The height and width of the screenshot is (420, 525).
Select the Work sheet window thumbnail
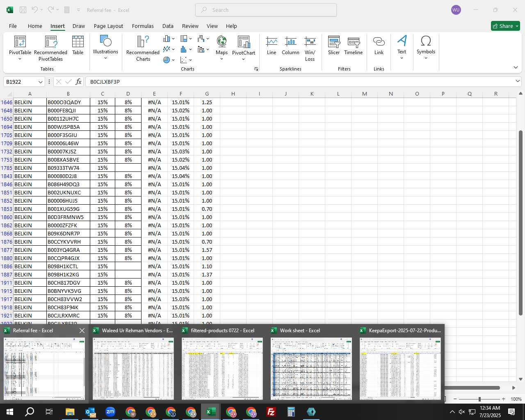tap(311, 364)
